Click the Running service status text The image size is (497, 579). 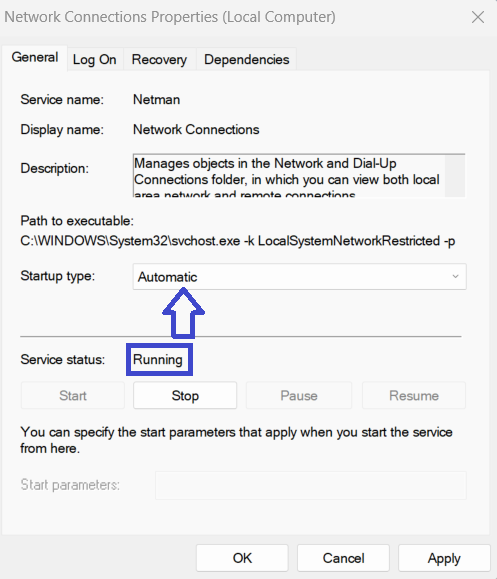point(158,360)
